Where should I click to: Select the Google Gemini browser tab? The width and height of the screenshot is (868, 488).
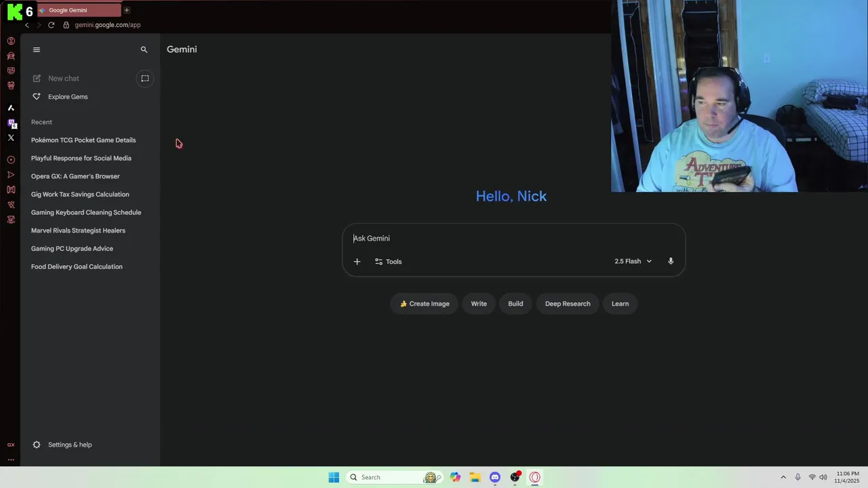79,10
